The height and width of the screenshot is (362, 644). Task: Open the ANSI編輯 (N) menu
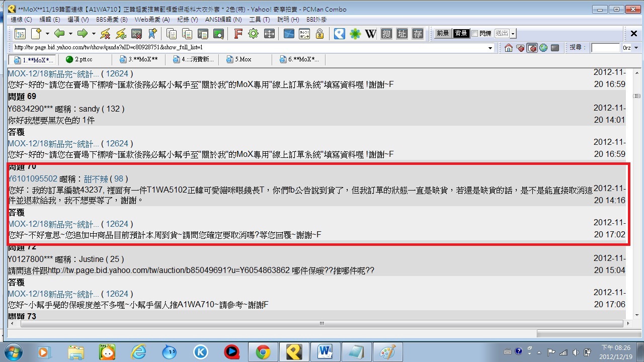[x=223, y=19]
